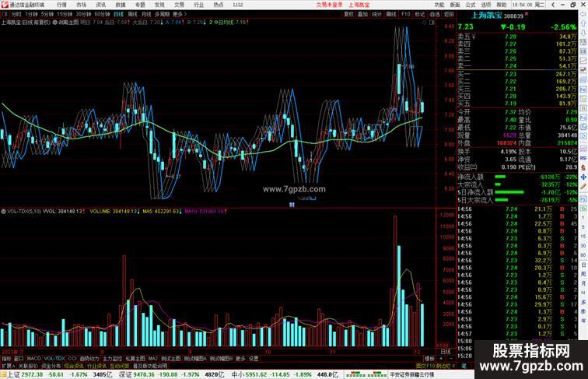
Task: Switch chart to 5分钟 period
Action: pyautogui.click(x=47, y=14)
